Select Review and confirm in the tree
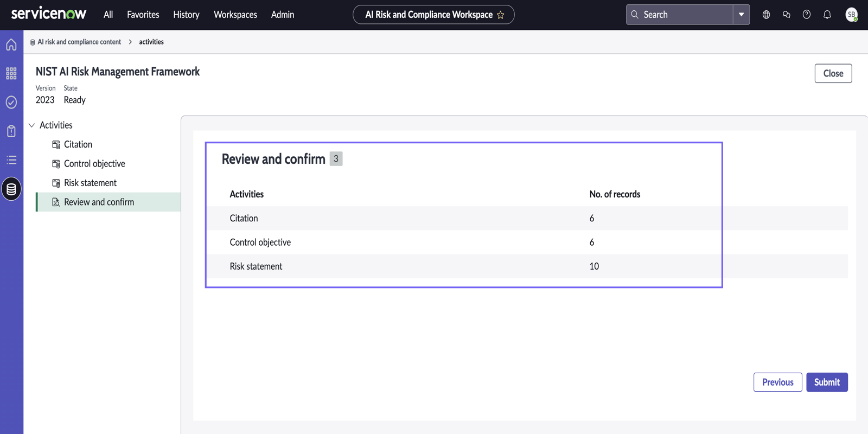The width and height of the screenshot is (868, 434). tap(108, 202)
